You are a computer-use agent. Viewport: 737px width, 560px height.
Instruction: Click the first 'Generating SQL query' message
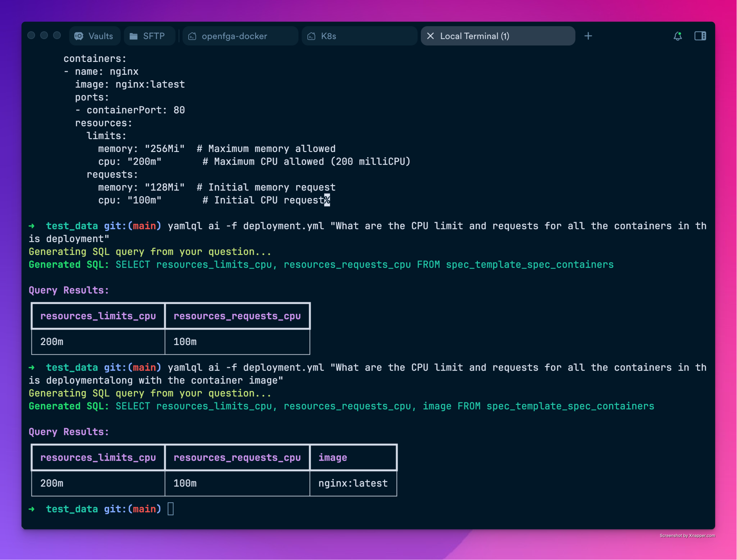click(x=150, y=252)
